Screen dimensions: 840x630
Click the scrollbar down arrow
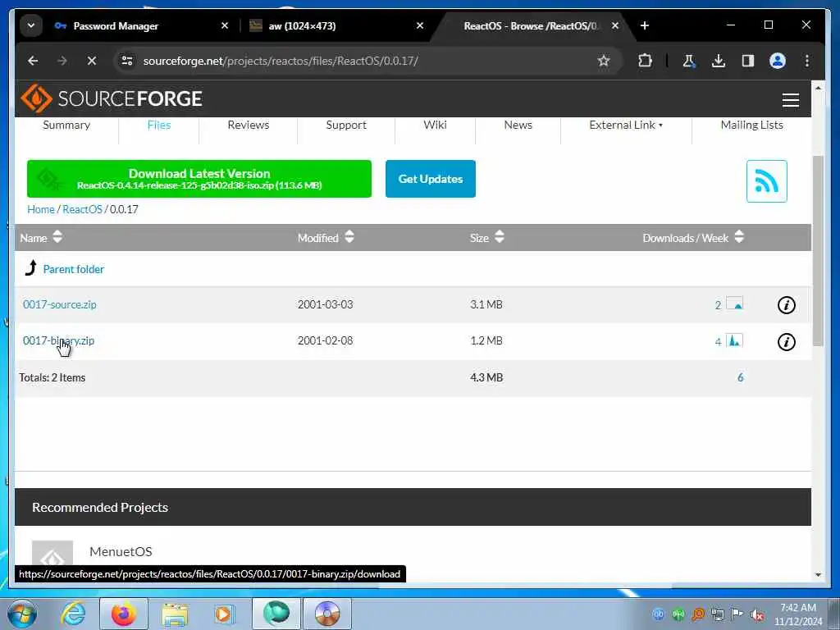click(818, 575)
